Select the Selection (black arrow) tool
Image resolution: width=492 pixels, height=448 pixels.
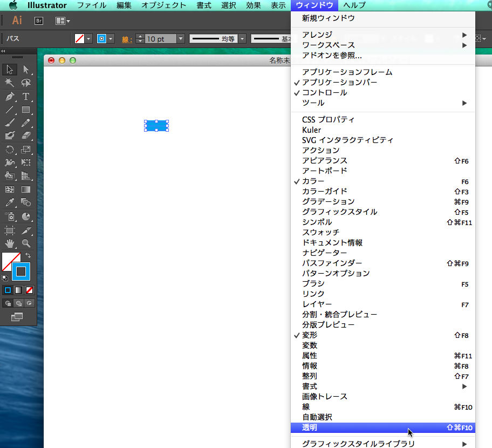[10, 69]
